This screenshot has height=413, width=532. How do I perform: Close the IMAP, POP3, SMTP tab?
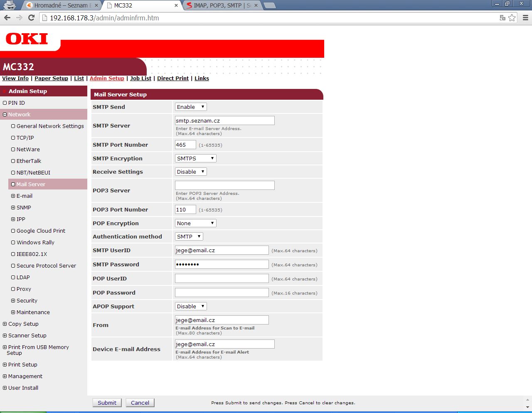click(x=256, y=5)
